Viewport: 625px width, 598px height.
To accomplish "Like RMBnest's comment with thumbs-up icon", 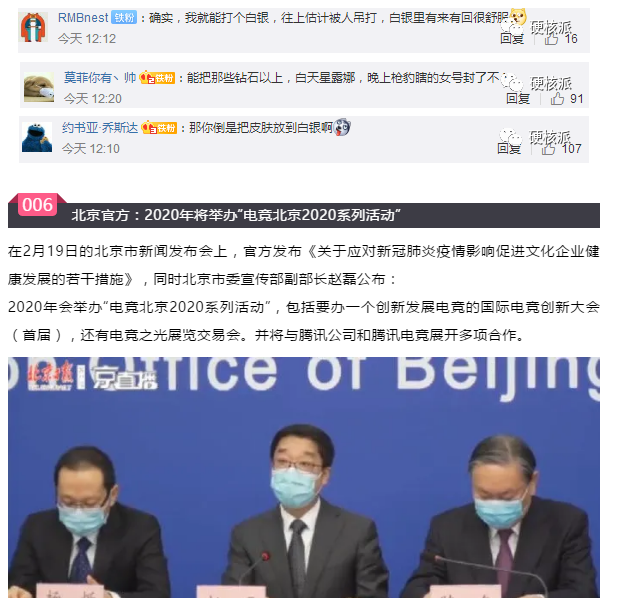I will tap(552, 39).
